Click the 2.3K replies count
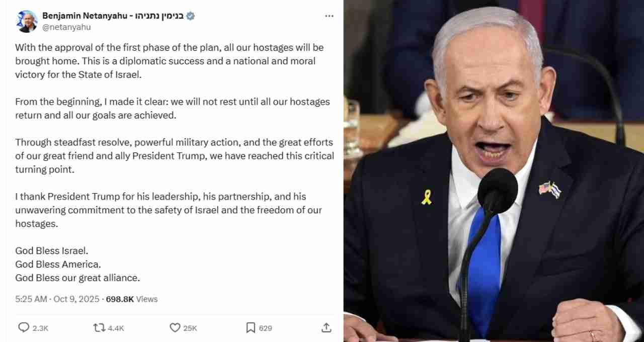The width and height of the screenshot is (644, 342). click(x=40, y=328)
